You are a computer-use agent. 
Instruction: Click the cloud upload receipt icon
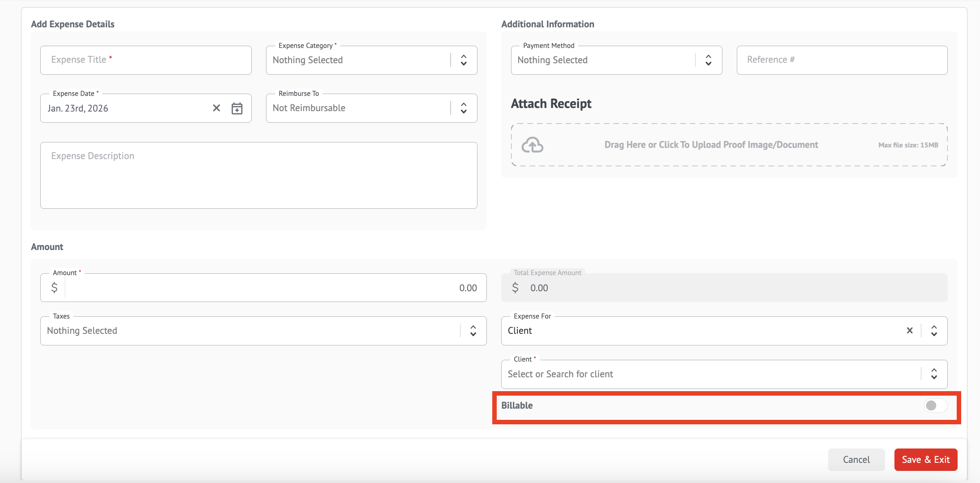(x=533, y=145)
